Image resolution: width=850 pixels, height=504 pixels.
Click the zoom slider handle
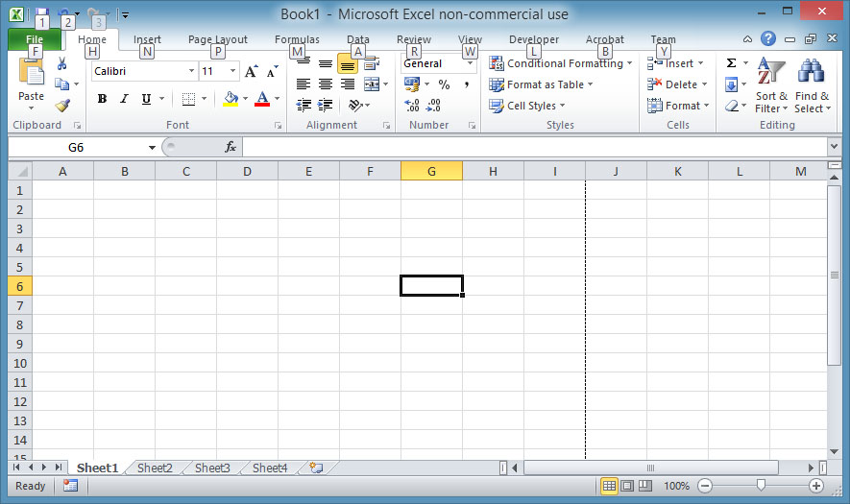[x=761, y=486]
